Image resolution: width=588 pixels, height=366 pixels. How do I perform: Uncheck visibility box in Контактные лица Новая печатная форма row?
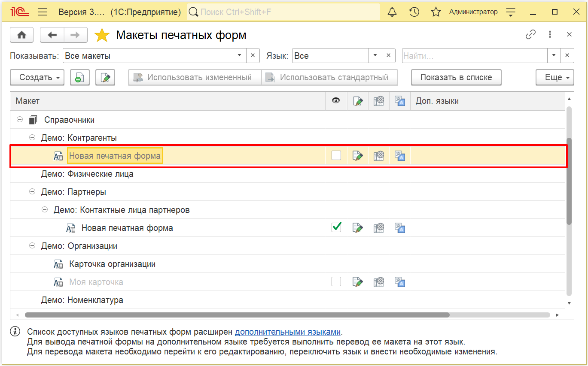click(x=336, y=227)
